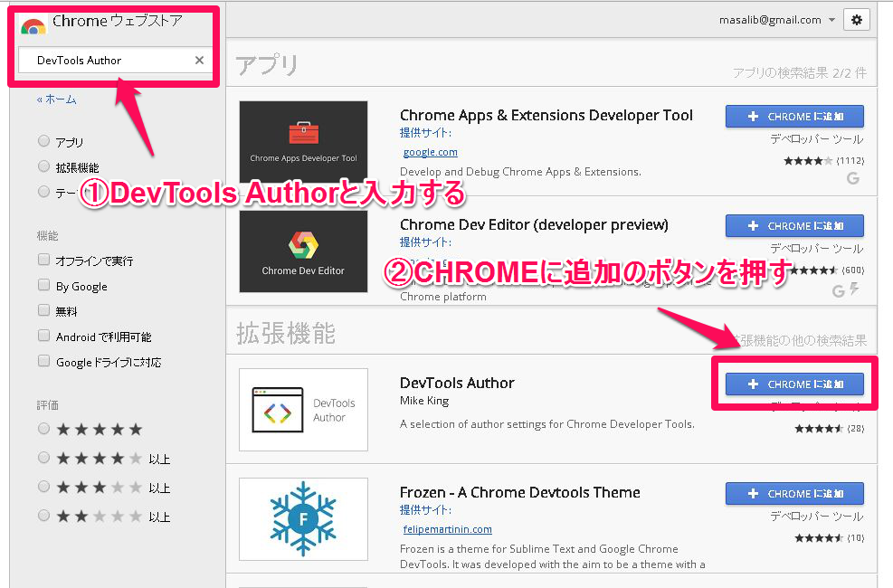Click the アプリの検索結果 2/2 件 label
This screenshot has height=588, width=893.
pyautogui.click(x=800, y=73)
